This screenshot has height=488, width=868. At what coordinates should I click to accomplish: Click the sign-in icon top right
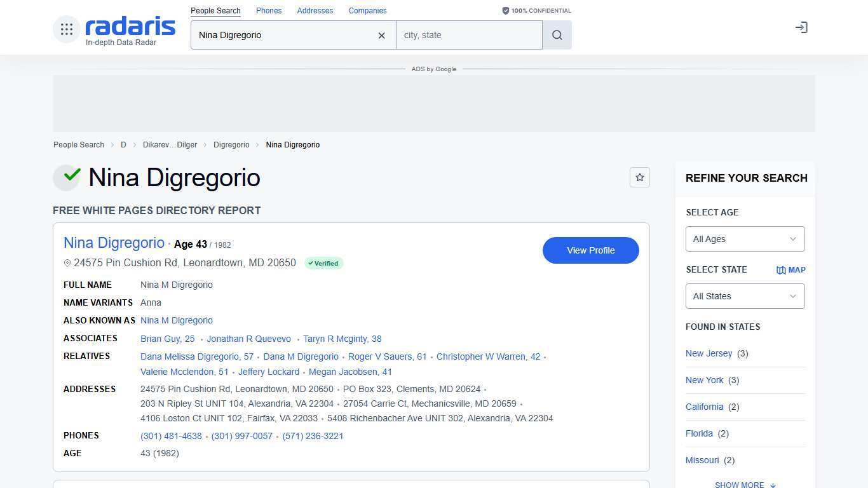801,27
